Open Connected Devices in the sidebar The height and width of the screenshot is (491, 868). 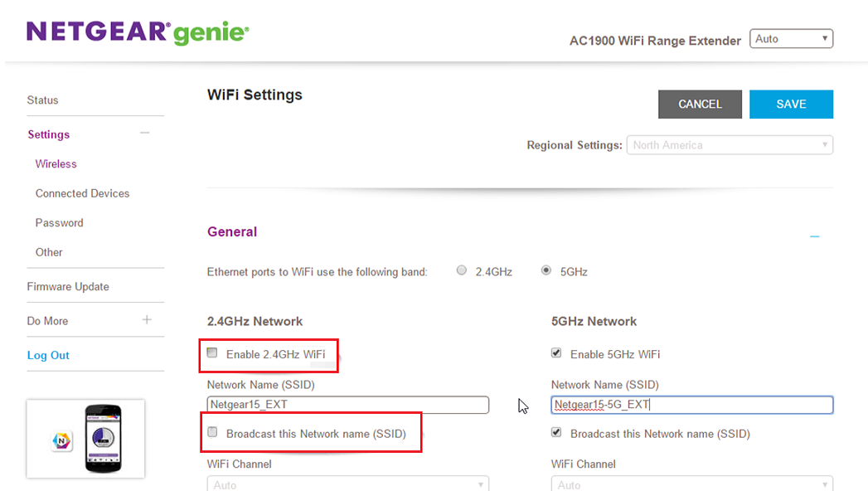pyautogui.click(x=82, y=193)
